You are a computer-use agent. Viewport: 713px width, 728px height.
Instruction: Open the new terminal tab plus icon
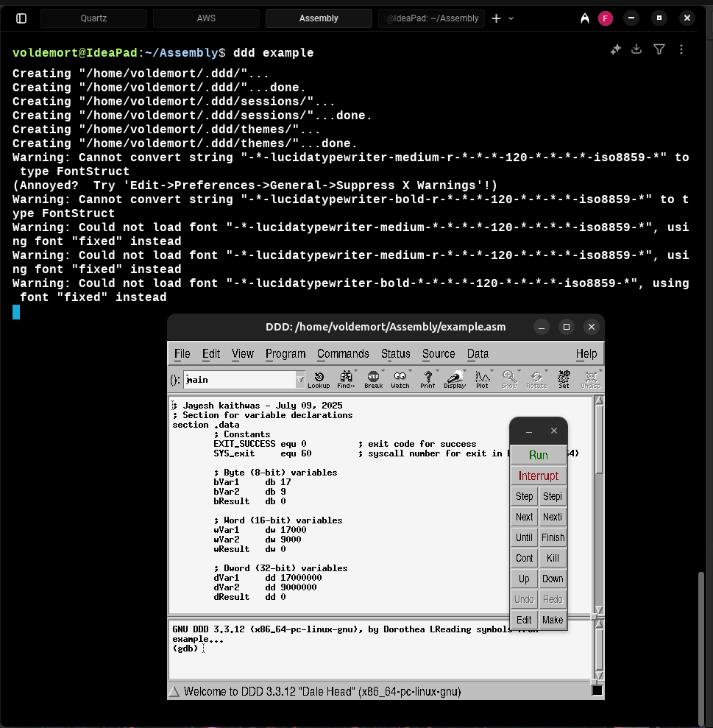[496, 18]
